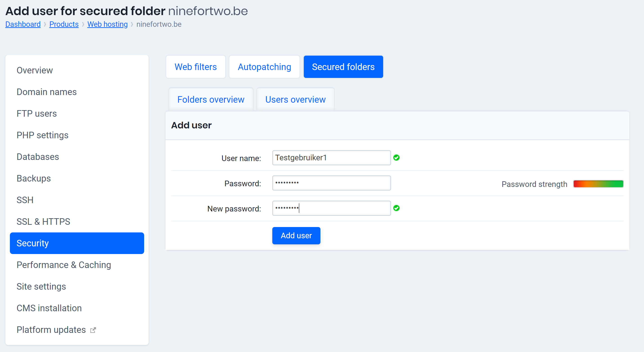
Task: Open Products from the breadcrumb
Action: pos(64,24)
